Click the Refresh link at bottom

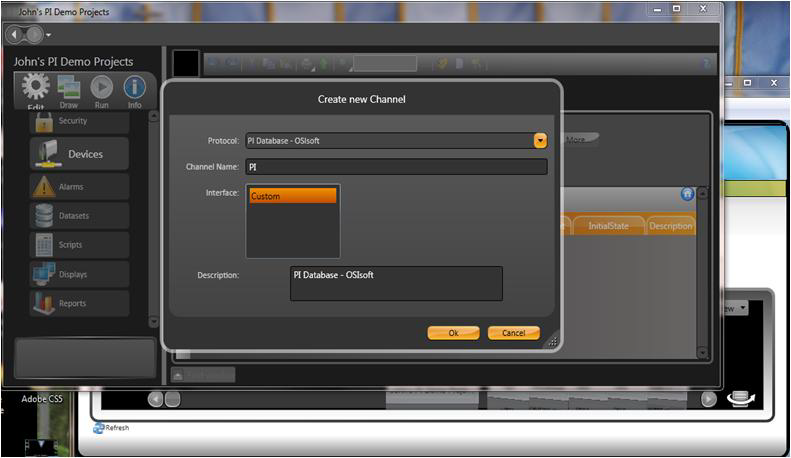click(x=116, y=428)
